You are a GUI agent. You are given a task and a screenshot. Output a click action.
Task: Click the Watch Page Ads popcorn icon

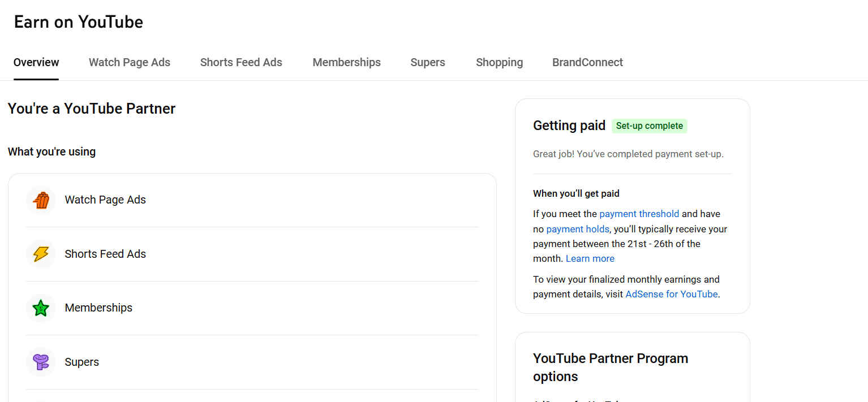click(41, 200)
